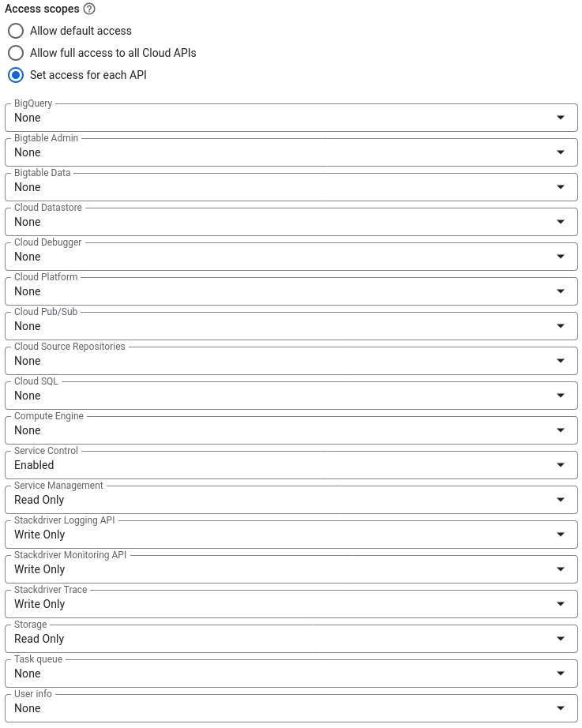Click the Service Control dropdown arrow
Image resolution: width=582 pixels, height=728 pixels.
click(561, 465)
